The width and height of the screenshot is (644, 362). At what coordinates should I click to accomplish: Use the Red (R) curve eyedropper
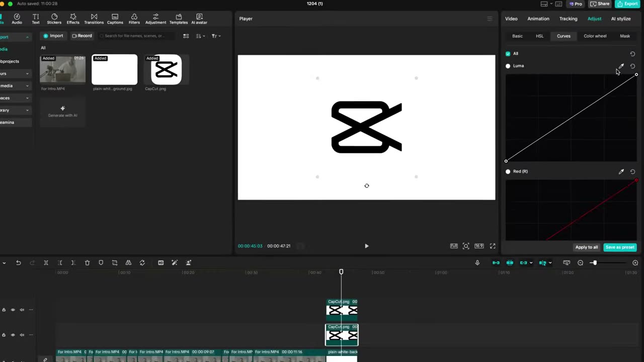tap(621, 171)
